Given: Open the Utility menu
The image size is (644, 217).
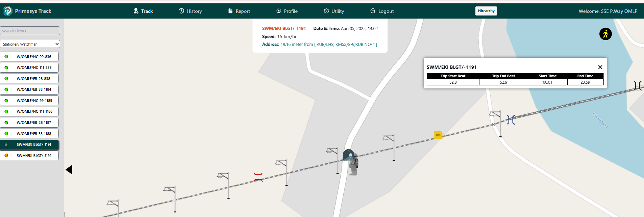Looking at the screenshot, I should click(x=334, y=11).
